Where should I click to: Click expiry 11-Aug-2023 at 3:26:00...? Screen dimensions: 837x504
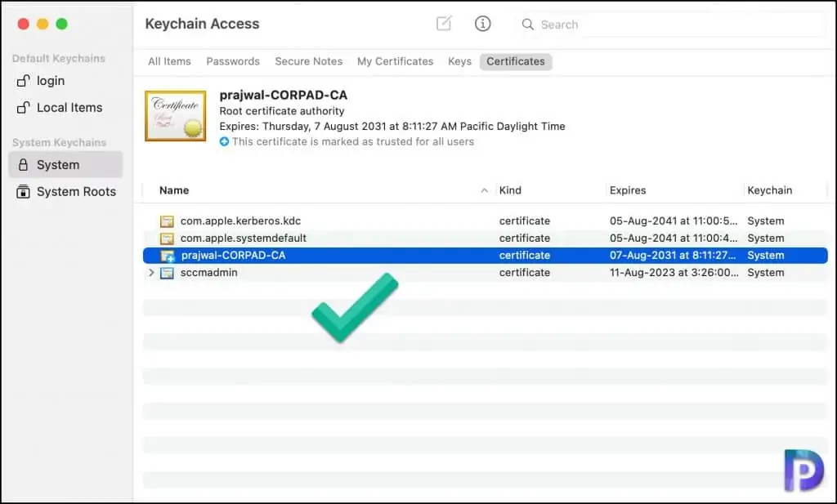tap(674, 273)
